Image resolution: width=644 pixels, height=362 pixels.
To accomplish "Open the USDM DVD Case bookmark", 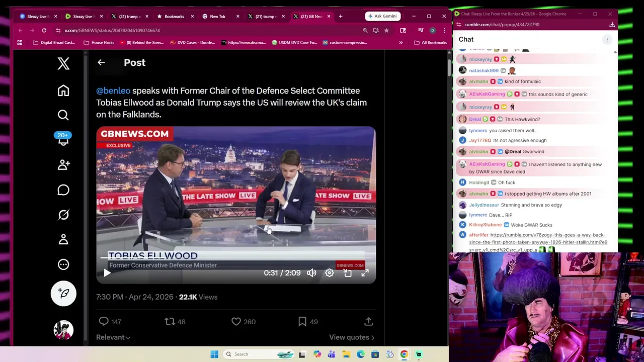I will [x=294, y=43].
